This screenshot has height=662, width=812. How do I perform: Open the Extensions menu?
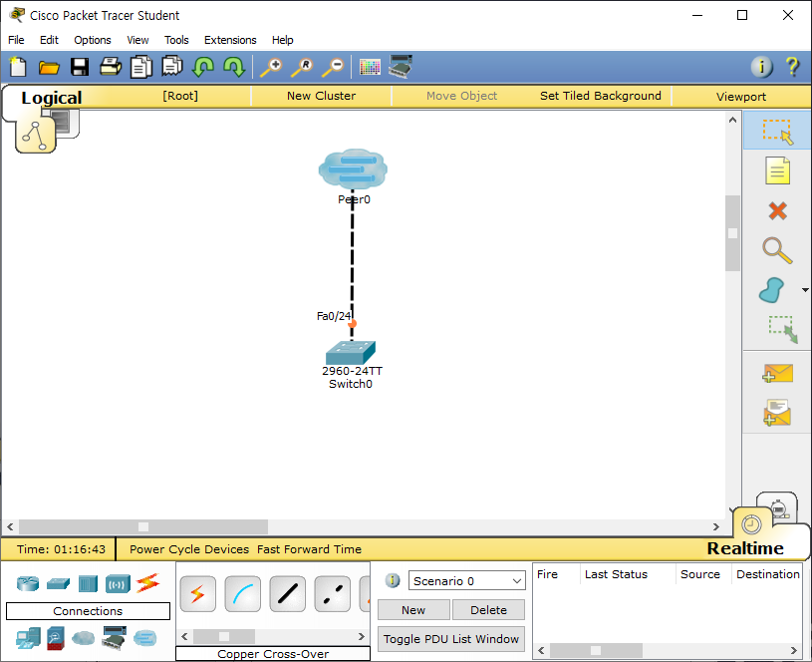[x=230, y=40]
